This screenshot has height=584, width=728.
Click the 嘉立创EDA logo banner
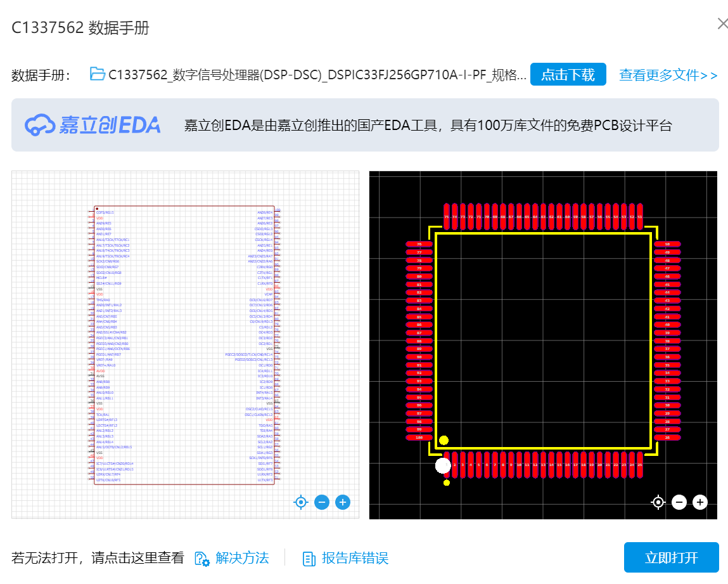pos(93,125)
